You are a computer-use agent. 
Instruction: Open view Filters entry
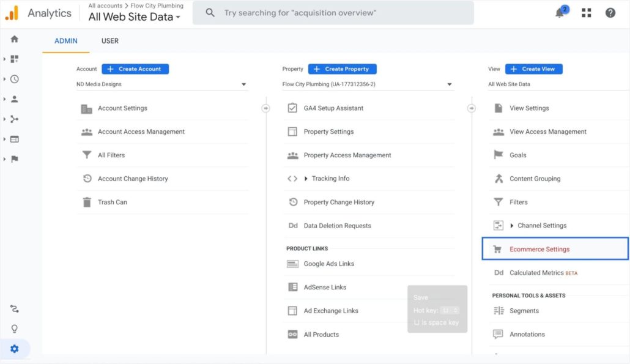click(518, 202)
